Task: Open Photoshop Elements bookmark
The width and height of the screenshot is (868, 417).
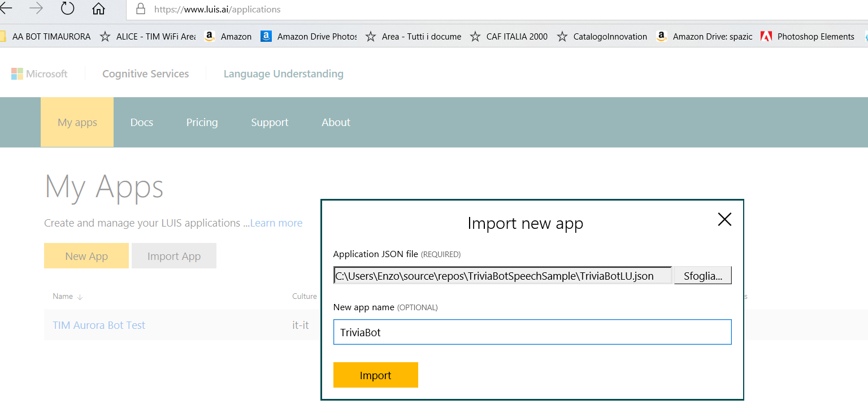Action: 808,37
